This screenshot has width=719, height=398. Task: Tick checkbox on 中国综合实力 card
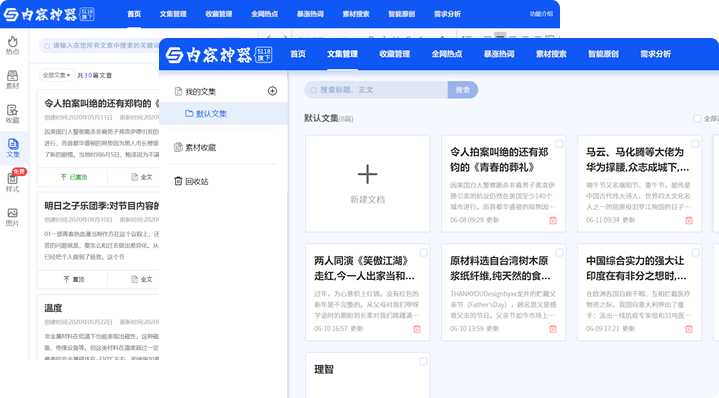pyautogui.click(x=695, y=253)
